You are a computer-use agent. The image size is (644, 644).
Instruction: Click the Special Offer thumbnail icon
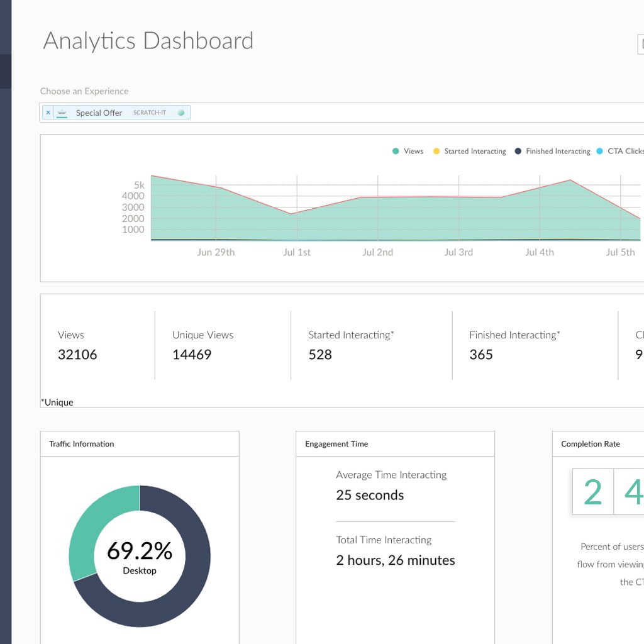(x=62, y=113)
